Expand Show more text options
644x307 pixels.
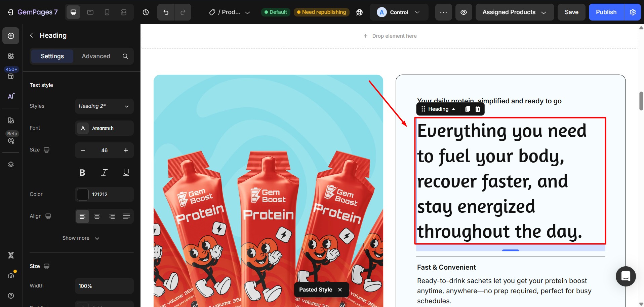click(x=81, y=238)
